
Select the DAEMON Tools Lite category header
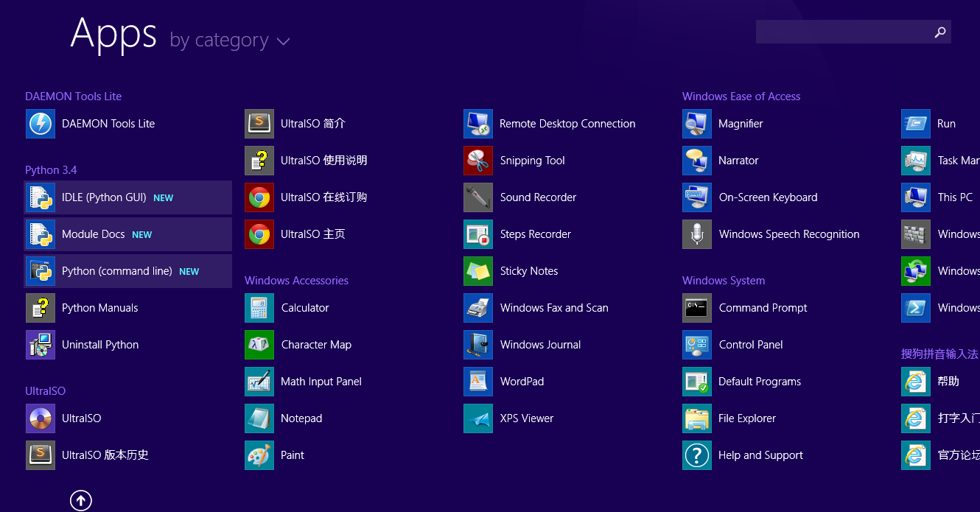tap(73, 97)
